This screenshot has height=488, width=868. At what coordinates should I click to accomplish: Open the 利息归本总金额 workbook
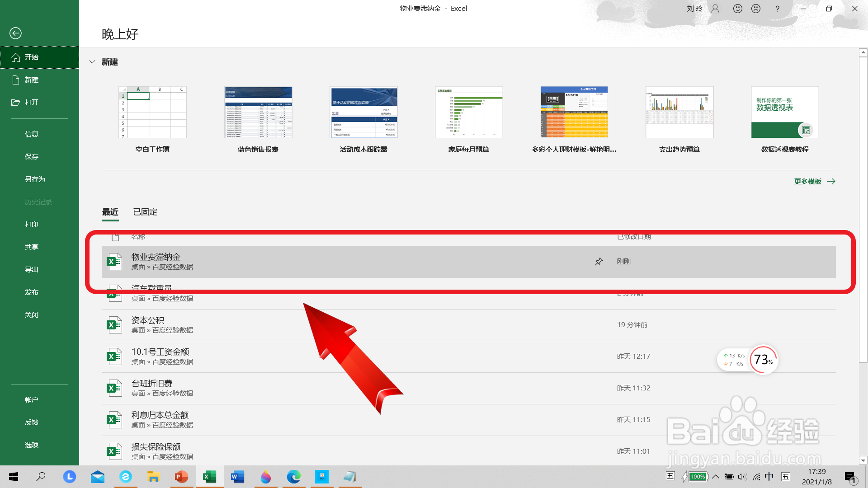[468, 420]
